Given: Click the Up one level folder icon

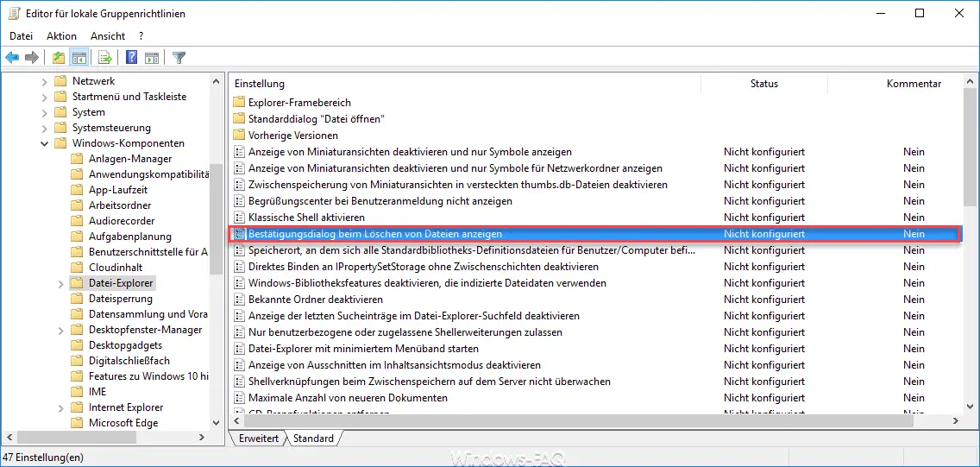Looking at the screenshot, I should tap(58, 58).
